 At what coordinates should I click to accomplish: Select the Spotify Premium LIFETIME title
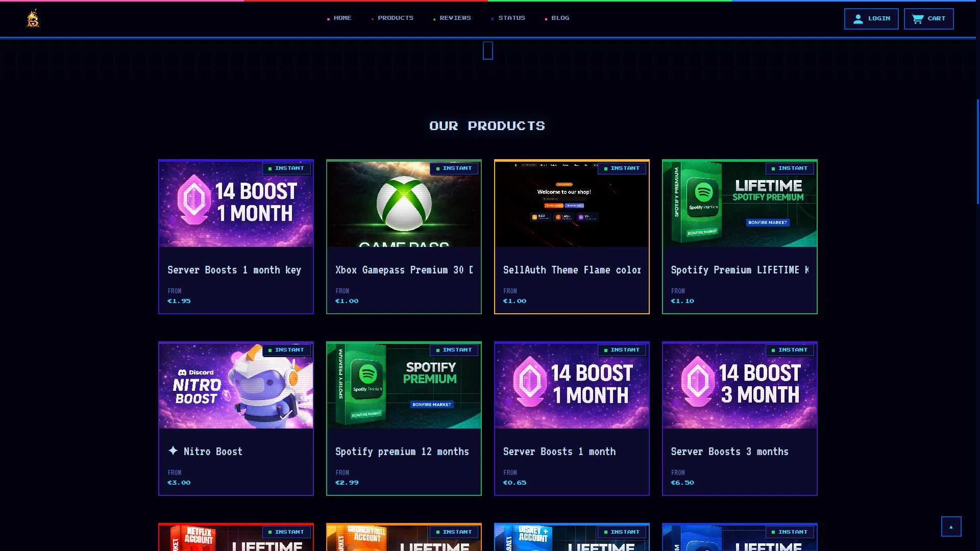click(740, 270)
